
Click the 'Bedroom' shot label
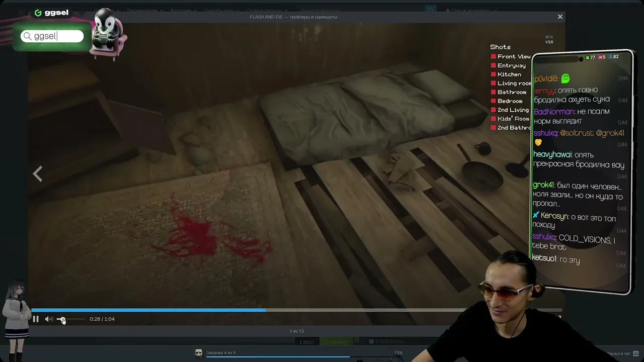[510, 101]
